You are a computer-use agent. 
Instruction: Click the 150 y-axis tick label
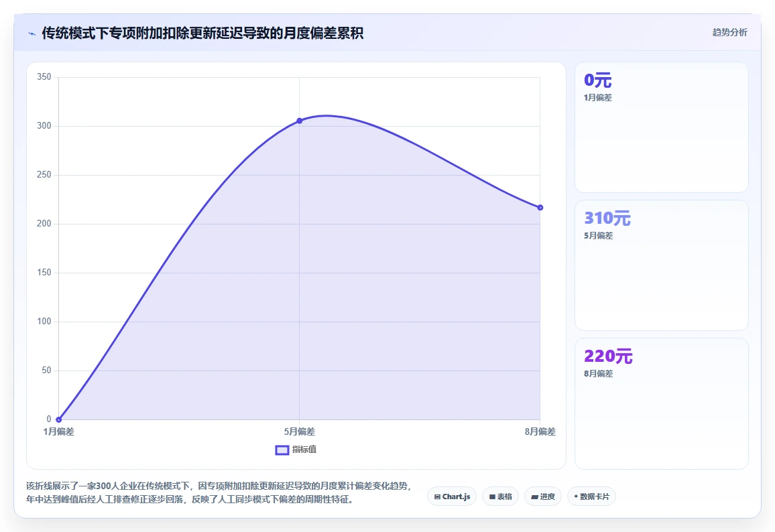44,272
